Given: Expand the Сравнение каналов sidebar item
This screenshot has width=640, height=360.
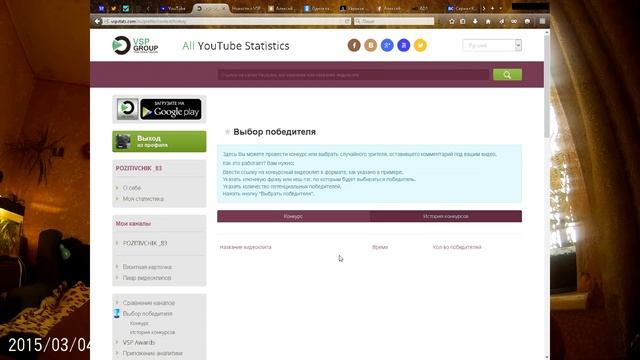Looking at the screenshot, I should click(x=149, y=303).
